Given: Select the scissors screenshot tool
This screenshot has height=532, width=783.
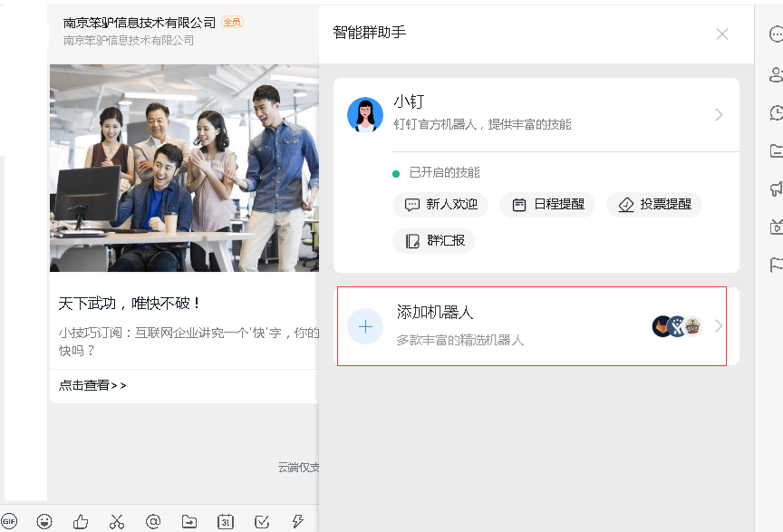Looking at the screenshot, I should tap(117, 521).
